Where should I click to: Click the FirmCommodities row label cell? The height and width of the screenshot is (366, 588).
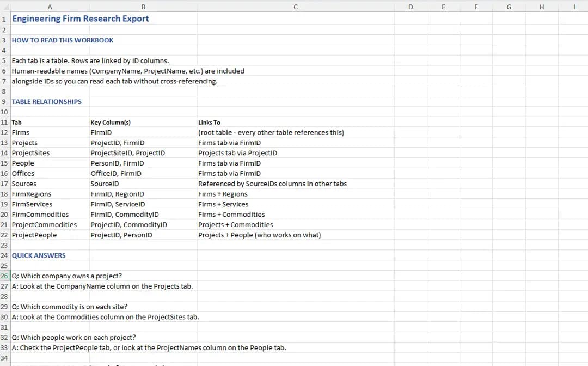coord(50,214)
